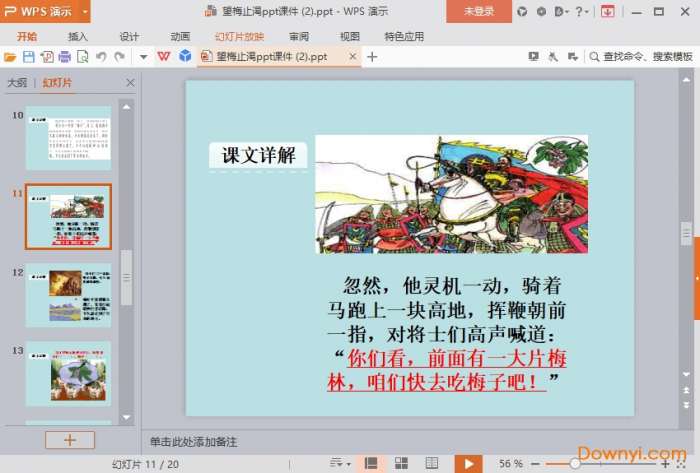Screen dimensions: 700x473
Task: Open the 动画 ribbon tab
Action: point(180,37)
